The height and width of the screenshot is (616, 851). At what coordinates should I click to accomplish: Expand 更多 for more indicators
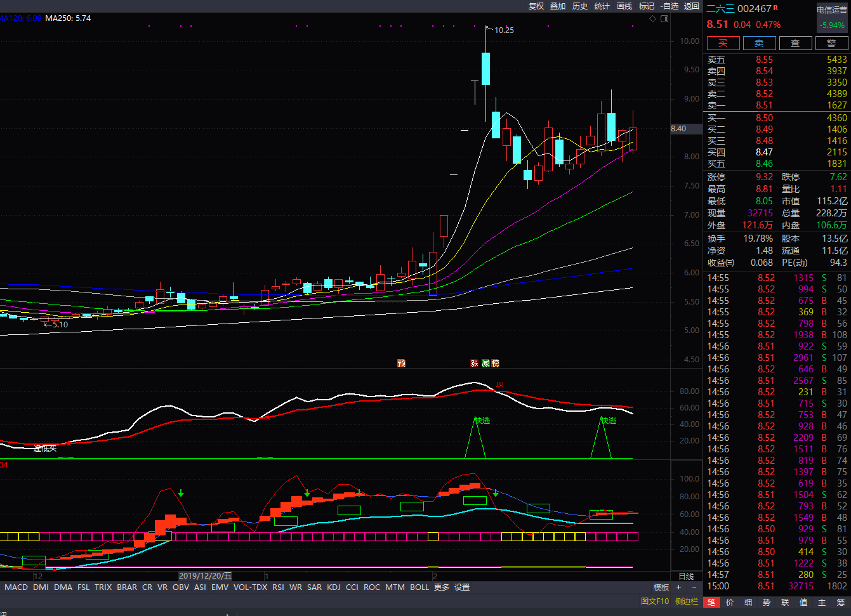[442, 587]
